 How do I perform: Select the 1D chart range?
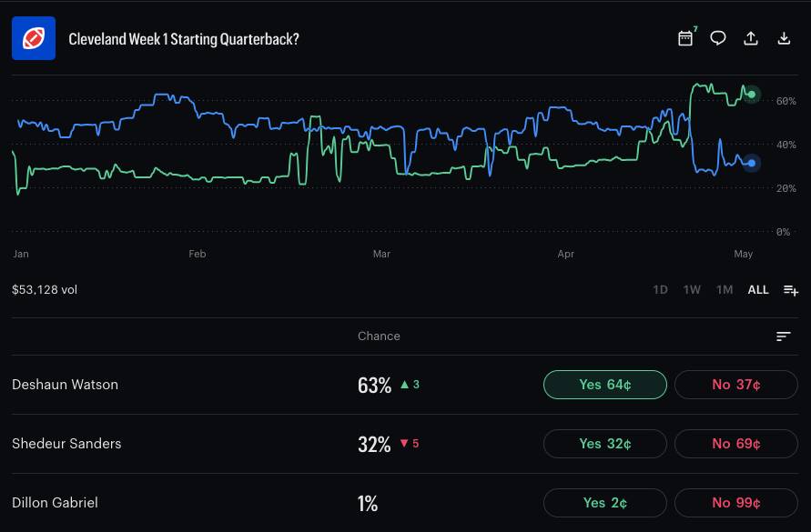tap(660, 290)
